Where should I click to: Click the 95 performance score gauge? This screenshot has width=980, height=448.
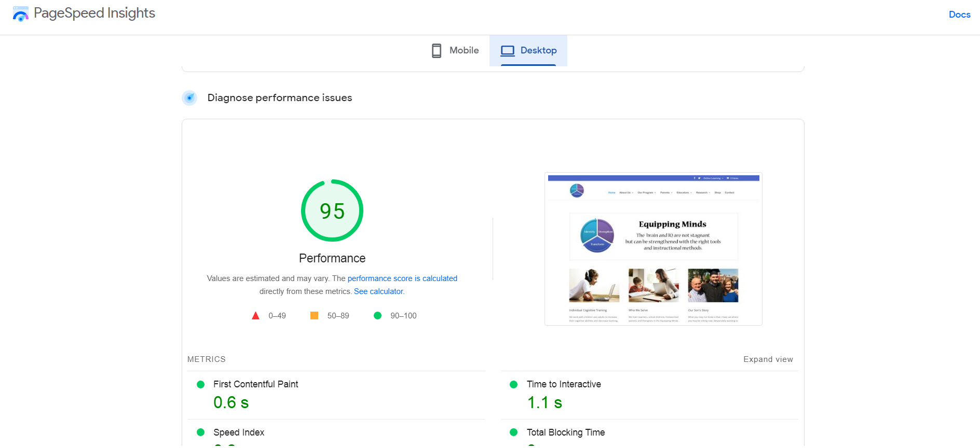pos(332,211)
